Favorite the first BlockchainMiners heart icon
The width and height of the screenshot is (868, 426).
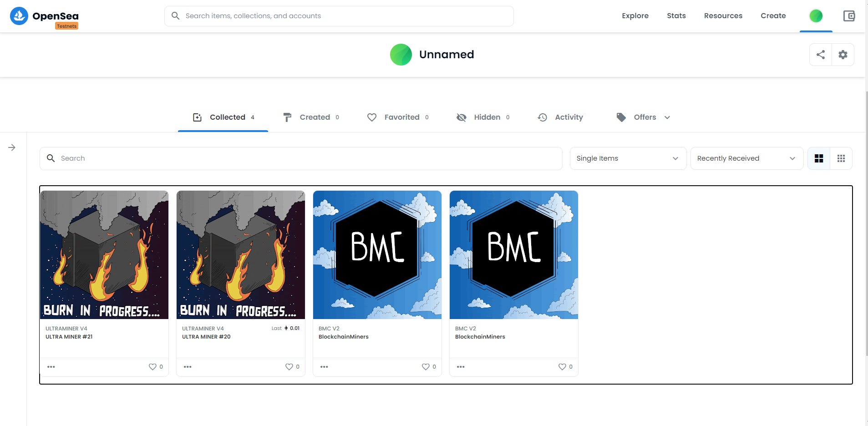[x=426, y=367]
